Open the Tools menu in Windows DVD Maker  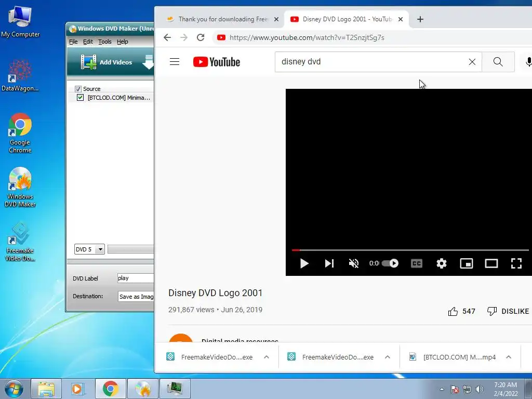[x=105, y=42]
